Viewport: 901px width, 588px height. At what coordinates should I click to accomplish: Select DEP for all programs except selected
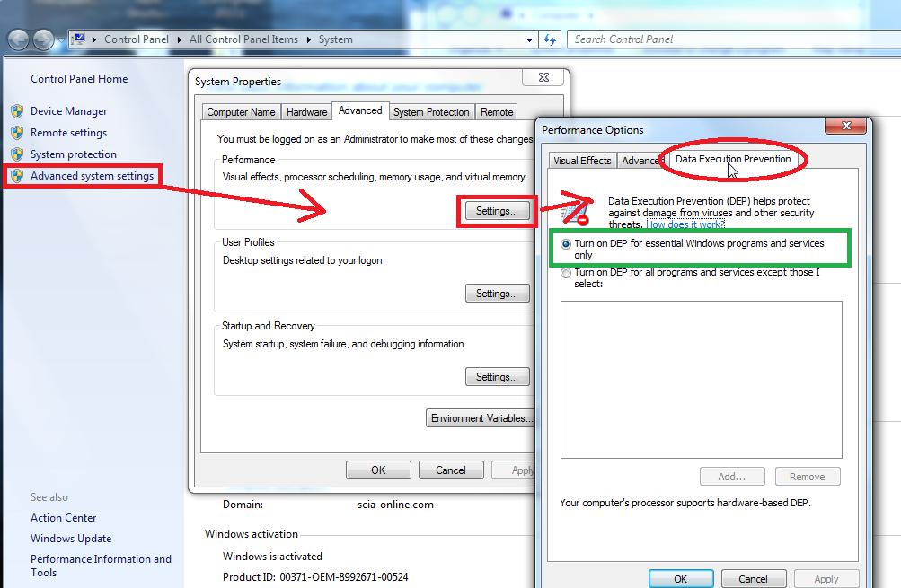pos(565,273)
